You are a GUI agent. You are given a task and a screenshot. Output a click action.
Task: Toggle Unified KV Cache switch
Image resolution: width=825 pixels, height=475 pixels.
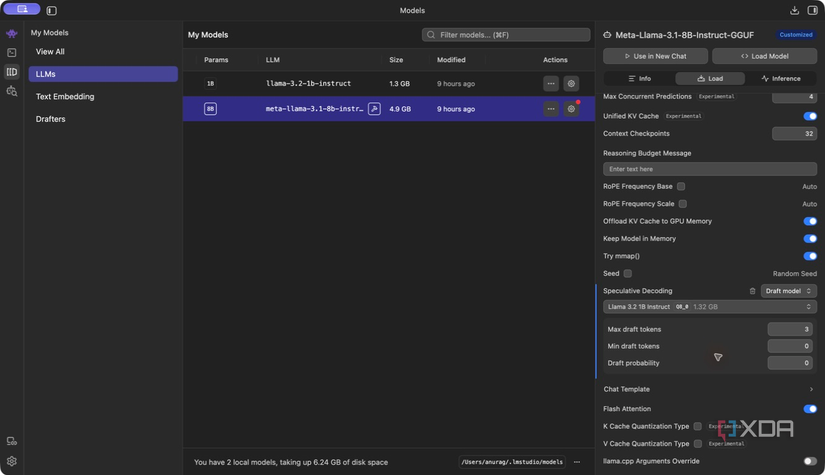(810, 116)
